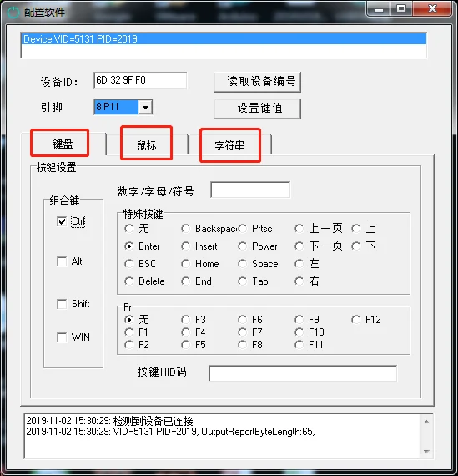Select the Prtsc special key radio
458x476 pixels.
click(242, 229)
